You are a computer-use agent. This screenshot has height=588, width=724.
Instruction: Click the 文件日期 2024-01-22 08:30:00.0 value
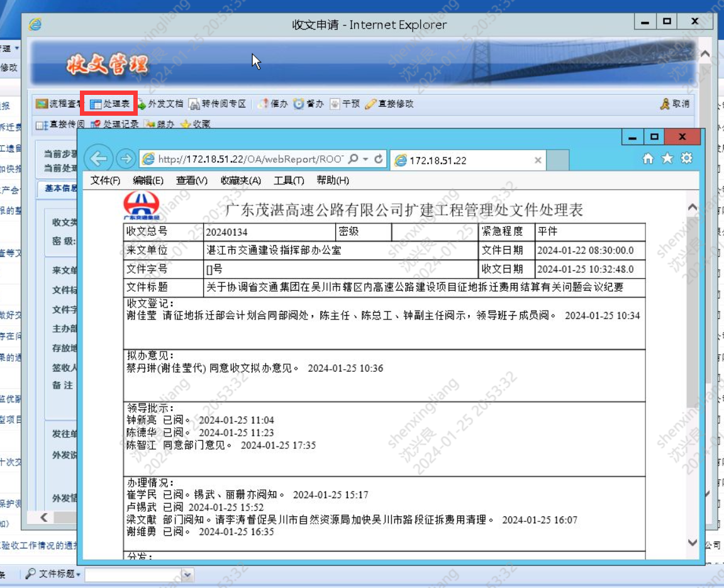[x=585, y=251]
